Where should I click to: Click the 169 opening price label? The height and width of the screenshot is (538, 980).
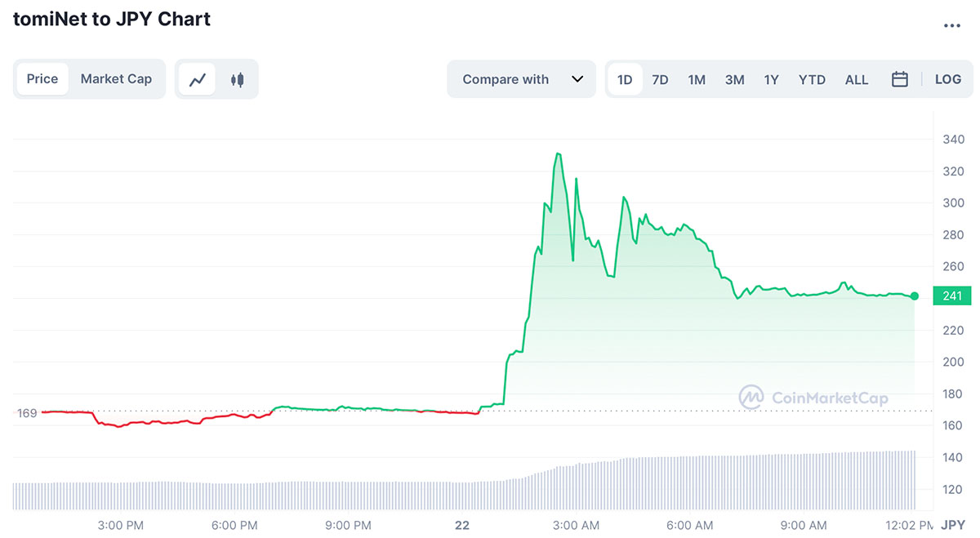pyautogui.click(x=27, y=413)
